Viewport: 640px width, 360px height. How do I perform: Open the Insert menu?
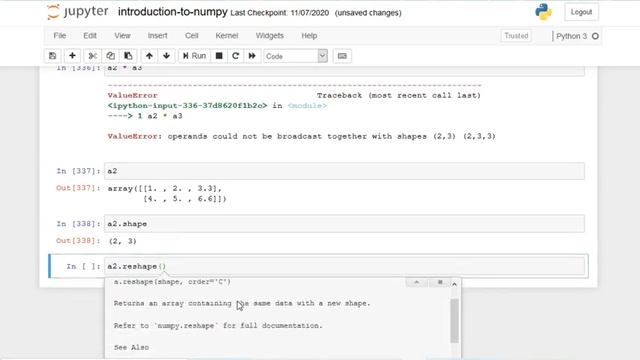point(158,36)
